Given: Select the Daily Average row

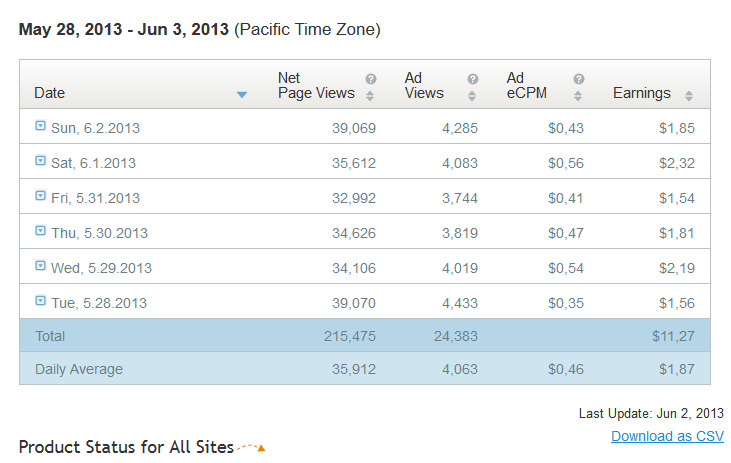Looking at the screenshot, I should click(364, 369).
